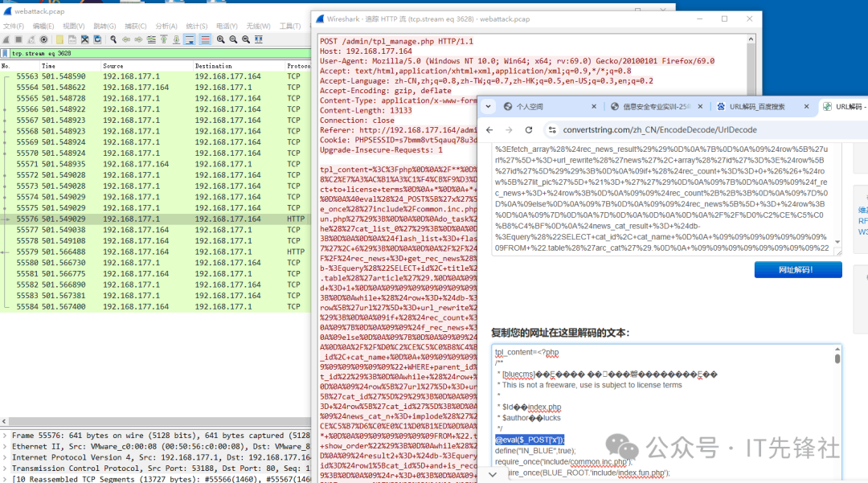Expand the Internet Protocol Version 4 row
Image resolution: width=868 pixels, height=483 pixels.
pyautogui.click(x=6, y=457)
